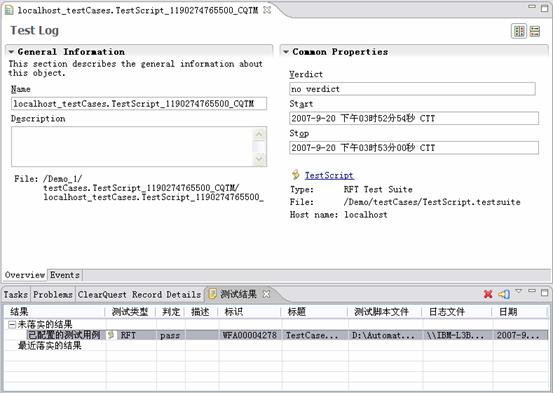The height and width of the screenshot is (393, 553).
Task: Click the red X delete icon in 测试结果 toolbar
Action: 488,294
